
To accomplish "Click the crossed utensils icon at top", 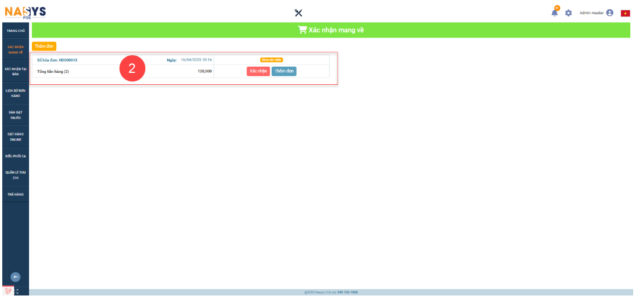I will pos(298,13).
